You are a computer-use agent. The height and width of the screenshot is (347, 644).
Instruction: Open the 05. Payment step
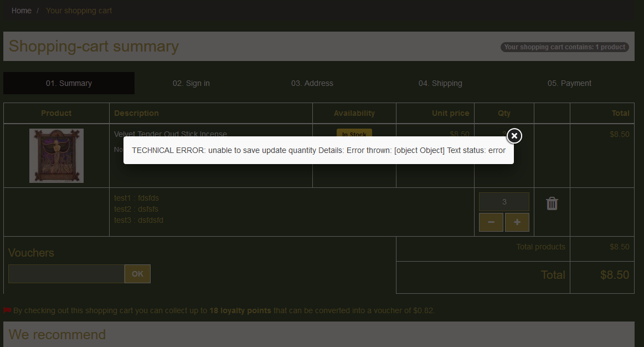(x=569, y=83)
